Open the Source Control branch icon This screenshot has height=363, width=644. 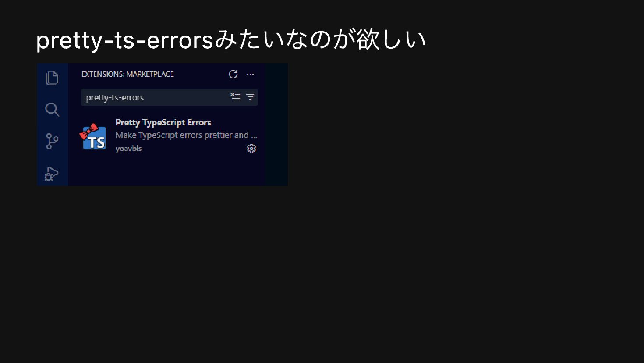(x=52, y=141)
